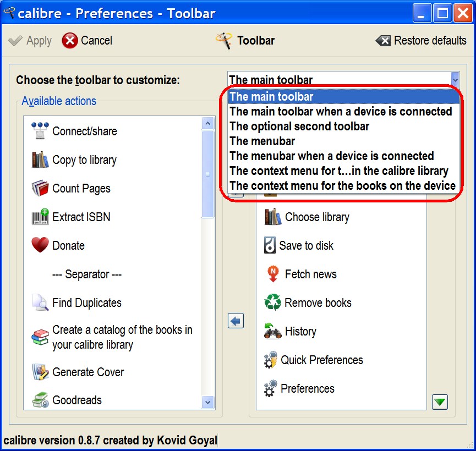476x451 pixels.
Task: Click the Save to disk icon
Action: click(270, 245)
